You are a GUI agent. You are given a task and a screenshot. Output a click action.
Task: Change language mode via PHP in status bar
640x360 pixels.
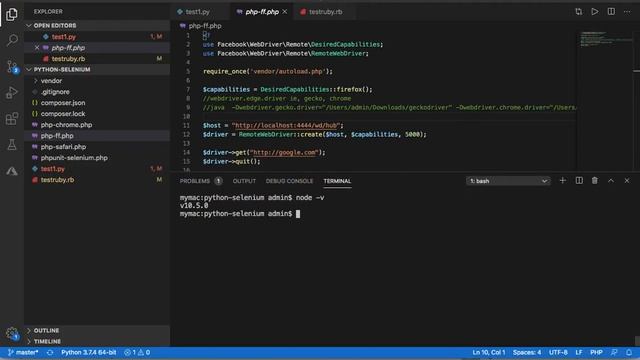pyautogui.click(x=596, y=352)
